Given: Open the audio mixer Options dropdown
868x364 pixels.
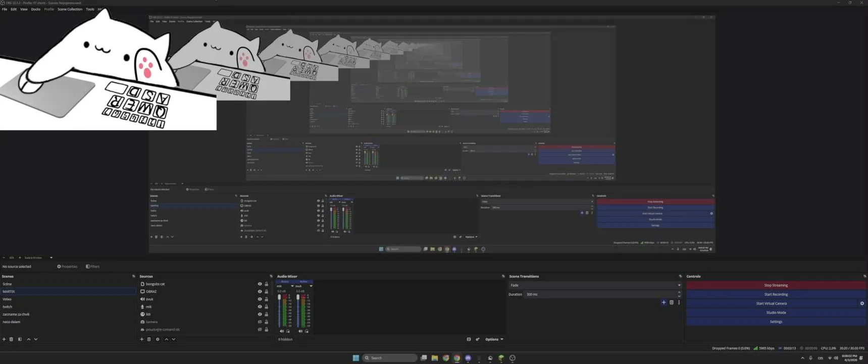Looking at the screenshot, I should [494, 339].
